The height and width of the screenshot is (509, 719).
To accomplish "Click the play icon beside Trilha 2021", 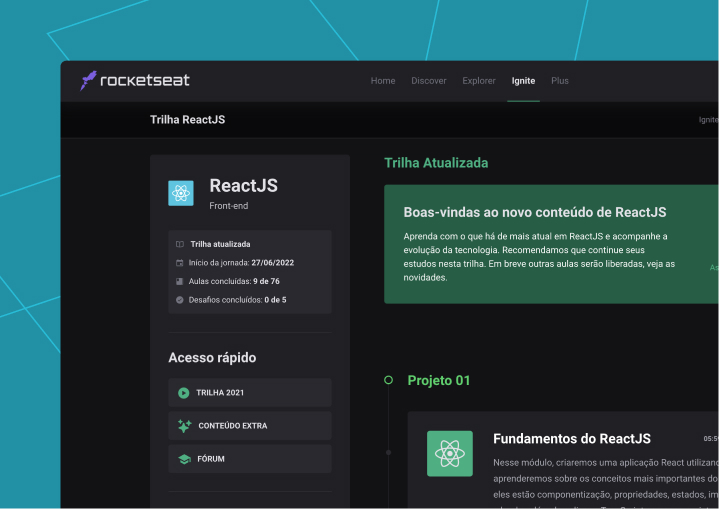I will click(x=183, y=393).
